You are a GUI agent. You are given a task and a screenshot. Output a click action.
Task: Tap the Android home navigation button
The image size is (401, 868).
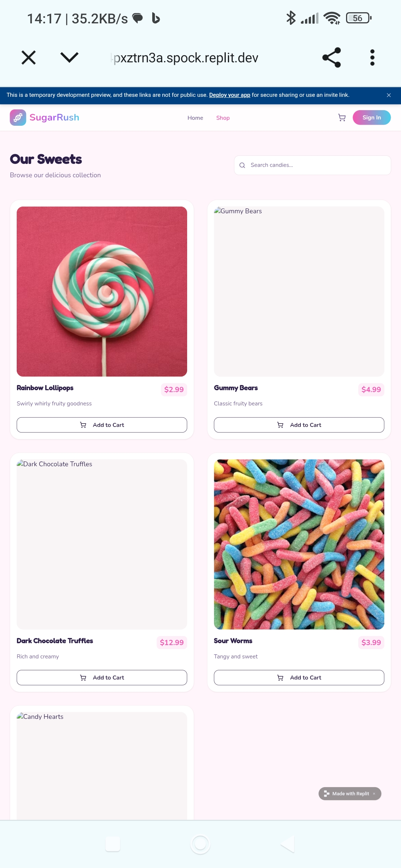(x=200, y=844)
